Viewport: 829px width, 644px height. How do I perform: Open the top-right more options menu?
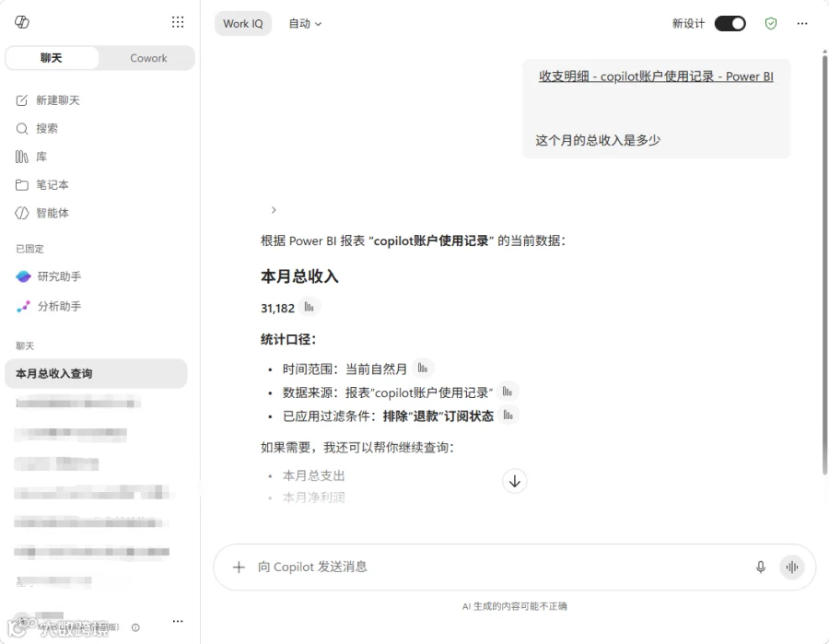(x=802, y=23)
